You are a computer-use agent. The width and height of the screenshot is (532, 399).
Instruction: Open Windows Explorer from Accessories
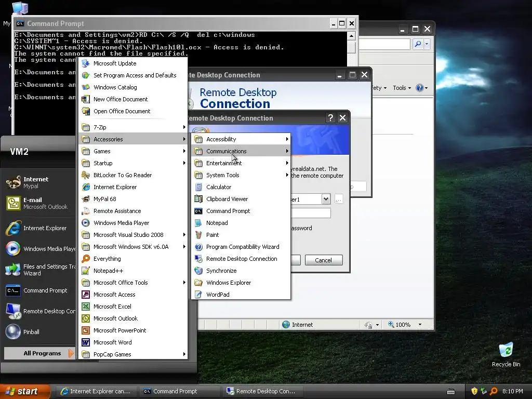[241, 283]
